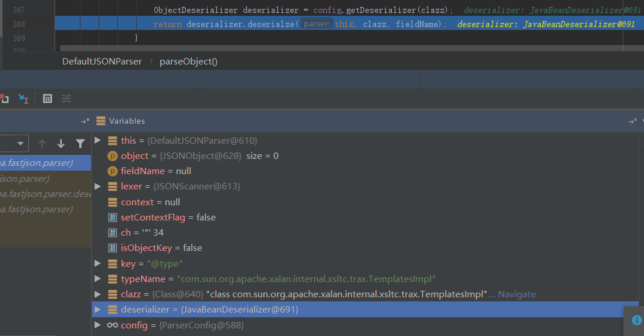Open the thread selector dropdown

point(21,144)
